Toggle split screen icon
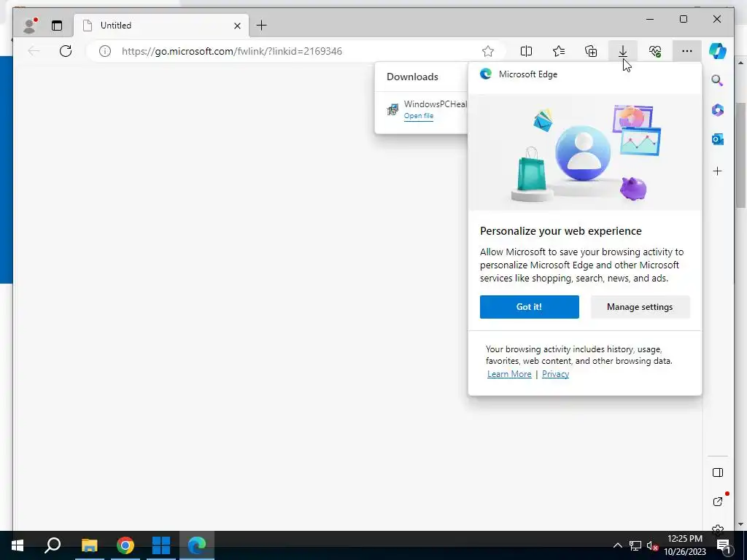Image resolution: width=747 pixels, height=560 pixels. click(x=526, y=51)
